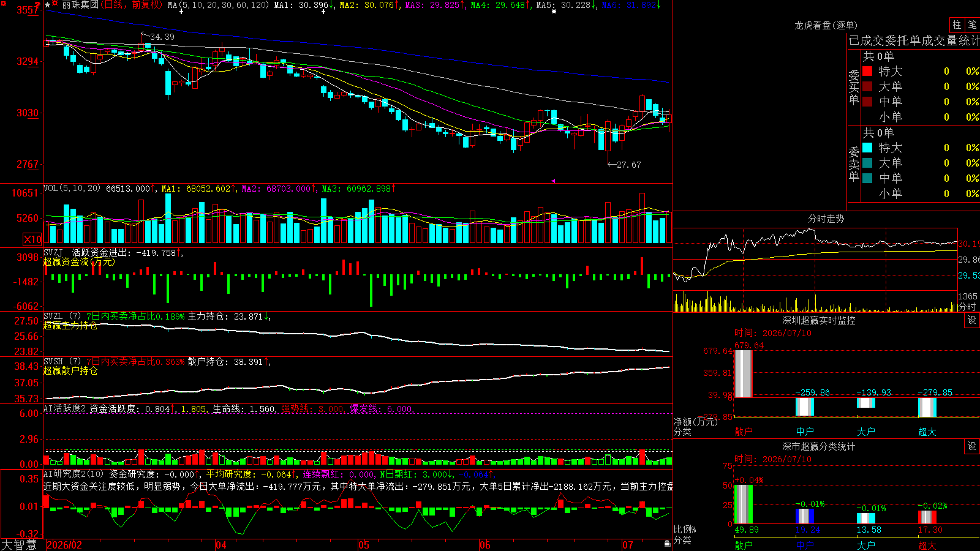980x551 pixels.
Task: Click the 13.58 大户 proportion bar
Action: 866,518
